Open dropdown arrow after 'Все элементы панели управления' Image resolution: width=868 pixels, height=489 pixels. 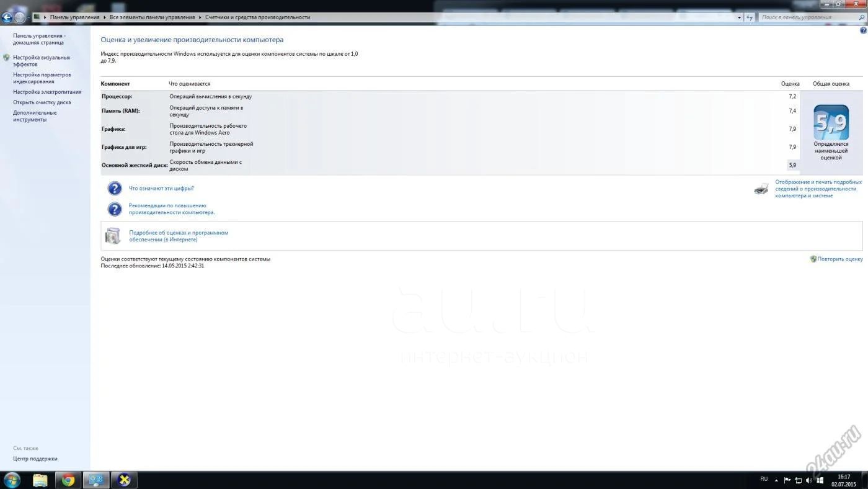(200, 17)
